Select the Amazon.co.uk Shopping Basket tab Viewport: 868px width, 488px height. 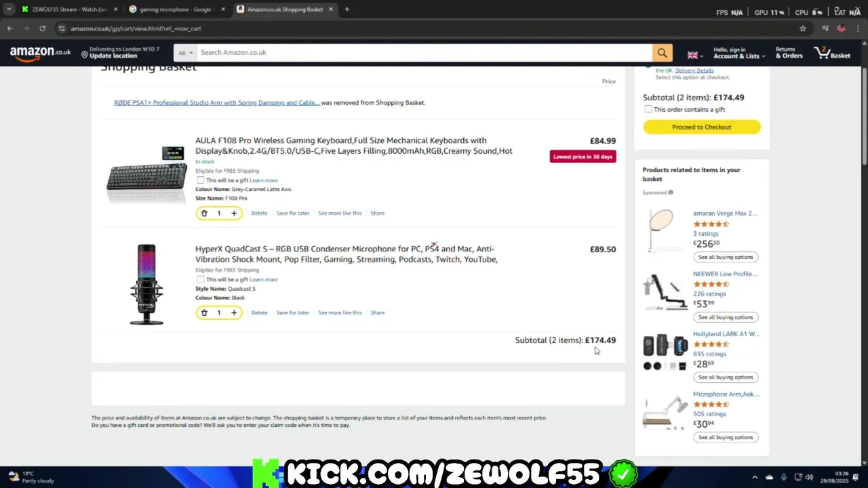[x=285, y=9]
